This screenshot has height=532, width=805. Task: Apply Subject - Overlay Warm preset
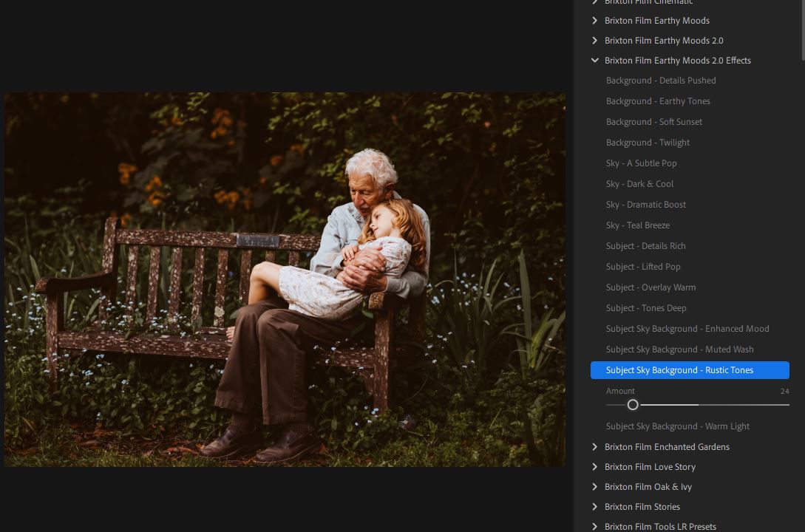(x=651, y=287)
